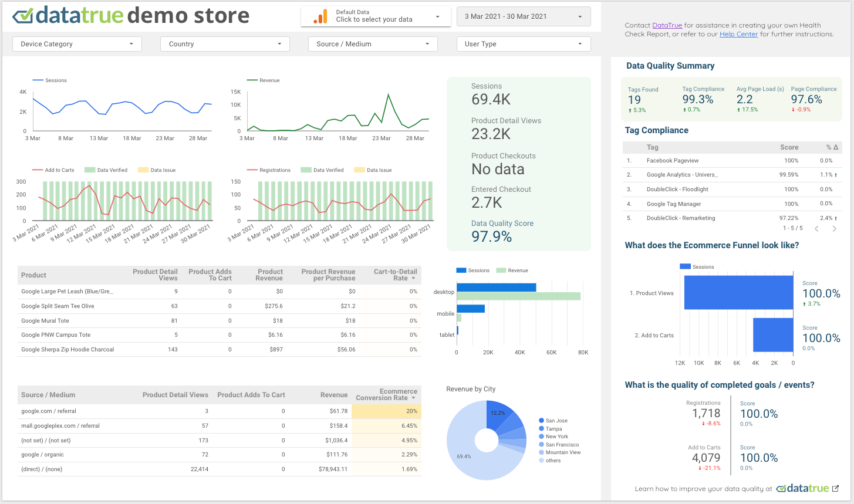The image size is (854, 504).
Task: Open the Help Center link
Action: (x=739, y=34)
